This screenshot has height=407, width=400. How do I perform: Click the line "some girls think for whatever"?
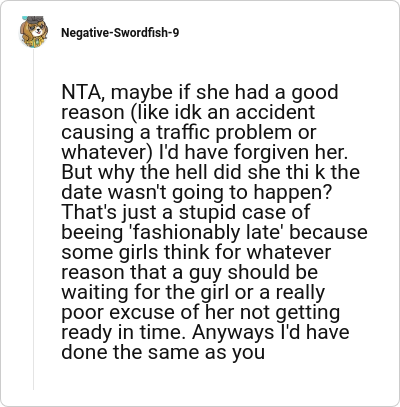[x=196, y=252]
